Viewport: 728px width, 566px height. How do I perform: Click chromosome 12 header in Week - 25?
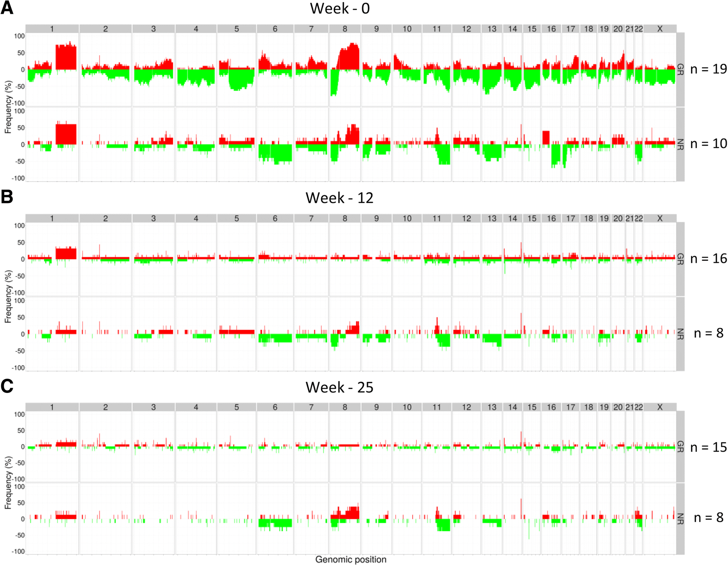coord(467,407)
